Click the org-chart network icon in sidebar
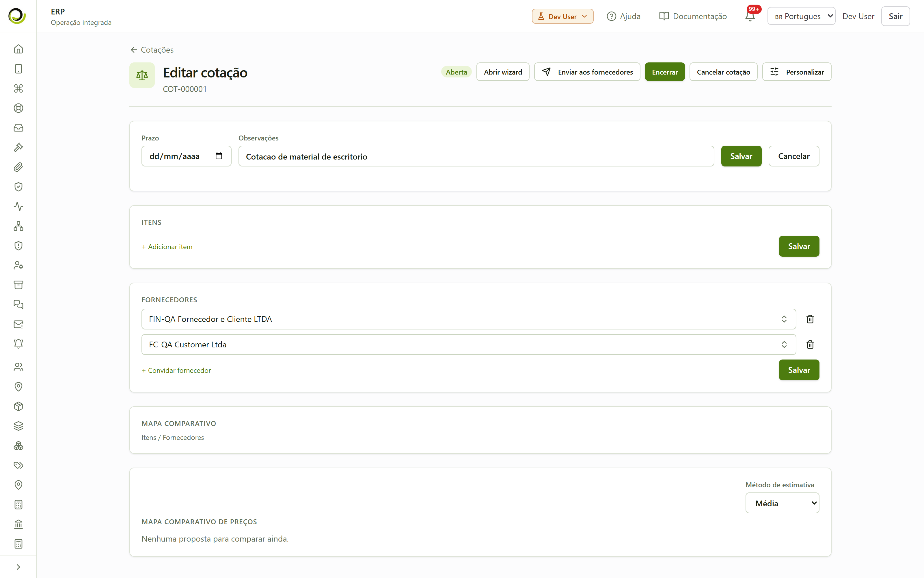924x578 pixels. [18, 226]
